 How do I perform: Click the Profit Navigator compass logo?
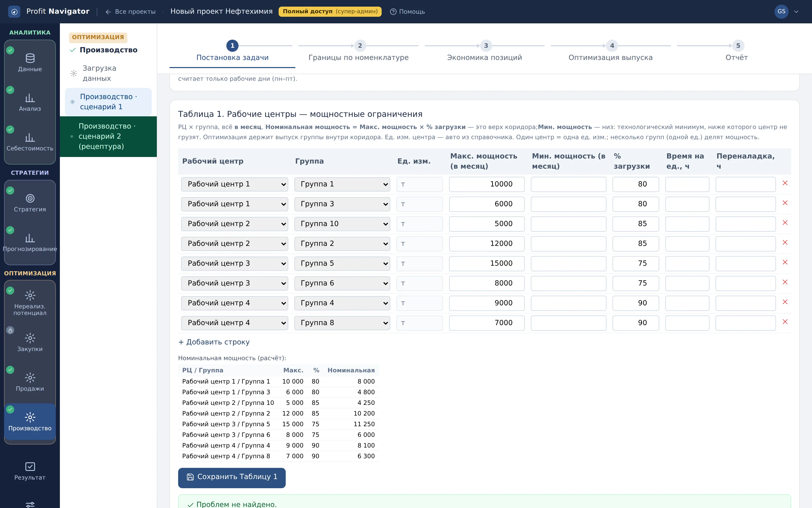pyautogui.click(x=14, y=12)
